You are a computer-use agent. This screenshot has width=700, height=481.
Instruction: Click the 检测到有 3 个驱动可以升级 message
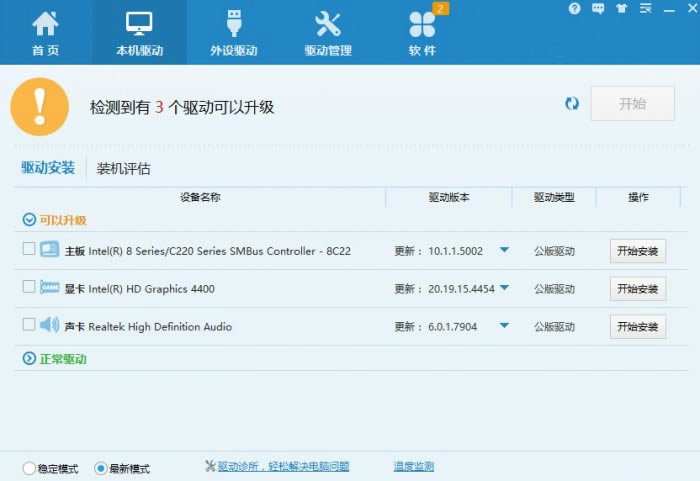tap(182, 107)
